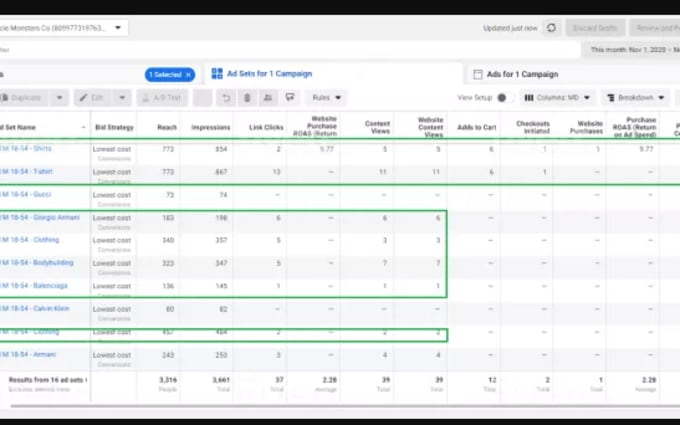680x425 pixels.
Task: Click the horizontal scrollbar below the table
Action: 345,406
